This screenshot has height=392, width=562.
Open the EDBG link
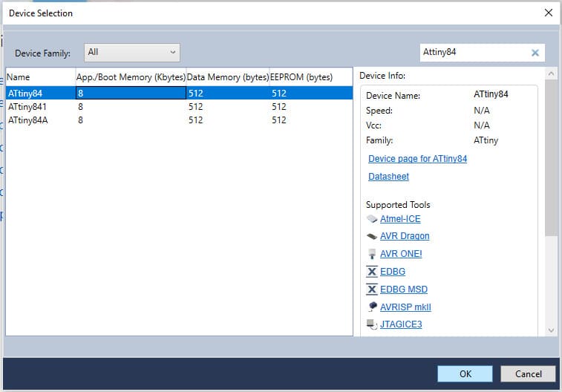(x=393, y=272)
